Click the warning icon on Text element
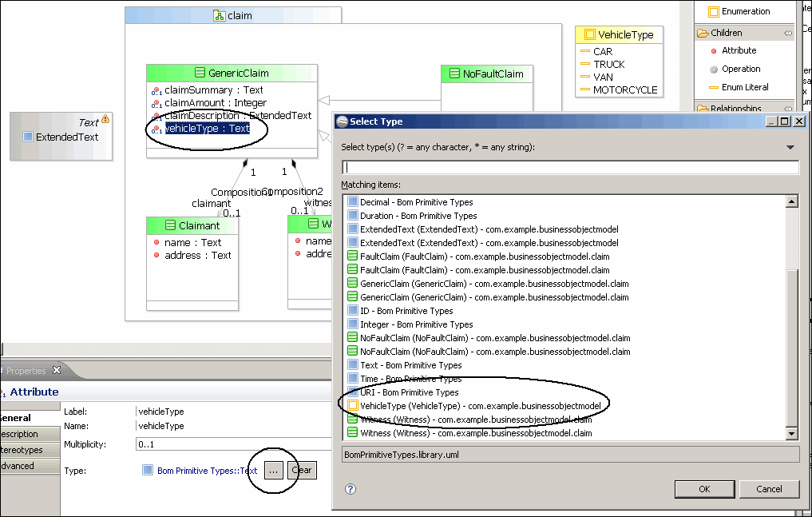Image resolution: width=812 pixels, height=517 pixels. pos(105,120)
